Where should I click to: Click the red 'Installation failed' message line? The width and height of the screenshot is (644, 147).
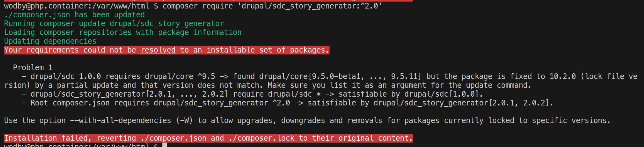click(208, 138)
